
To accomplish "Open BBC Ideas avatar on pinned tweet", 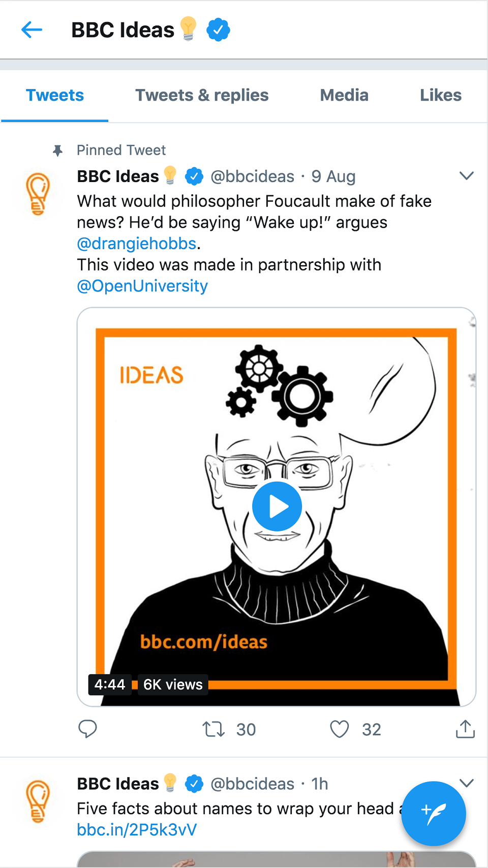I will [38, 194].
